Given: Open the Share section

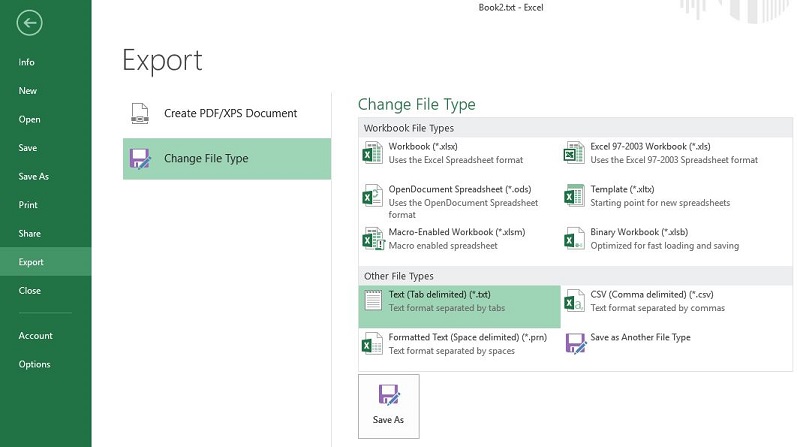Looking at the screenshot, I should coord(29,233).
